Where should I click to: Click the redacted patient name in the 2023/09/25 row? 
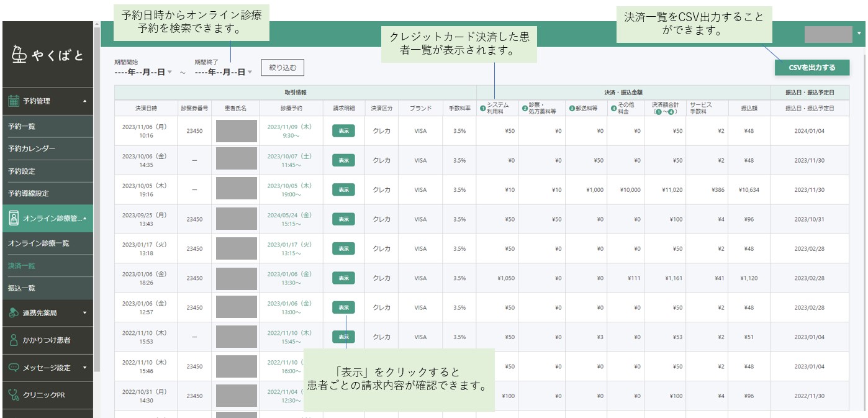[236, 219]
